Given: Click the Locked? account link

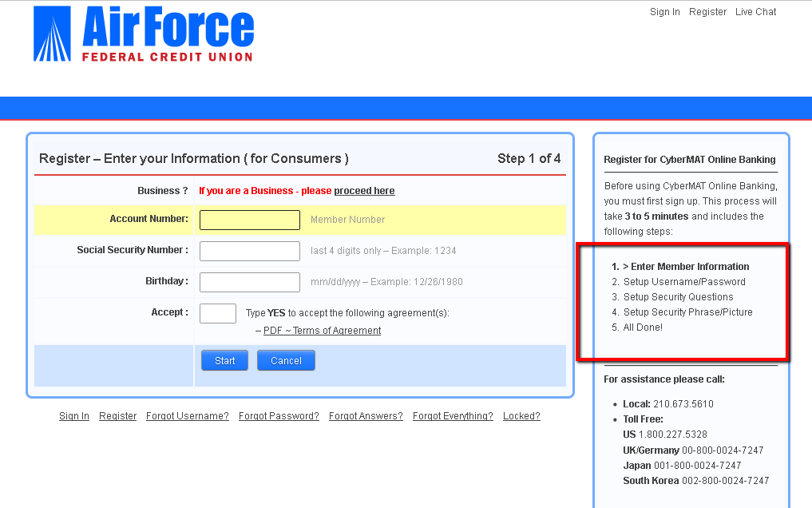Looking at the screenshot, I should [521, 416].
